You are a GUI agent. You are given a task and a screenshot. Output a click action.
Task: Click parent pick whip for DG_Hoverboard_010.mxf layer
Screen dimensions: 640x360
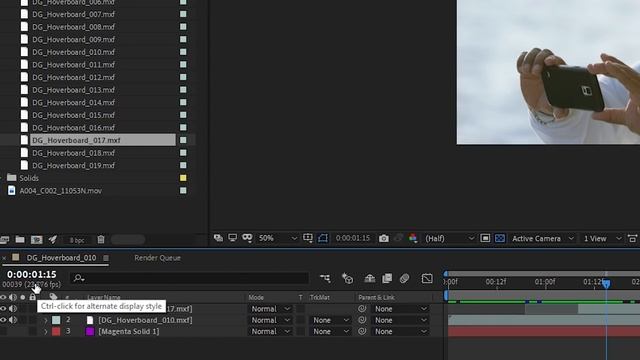[x=362, y=320]
